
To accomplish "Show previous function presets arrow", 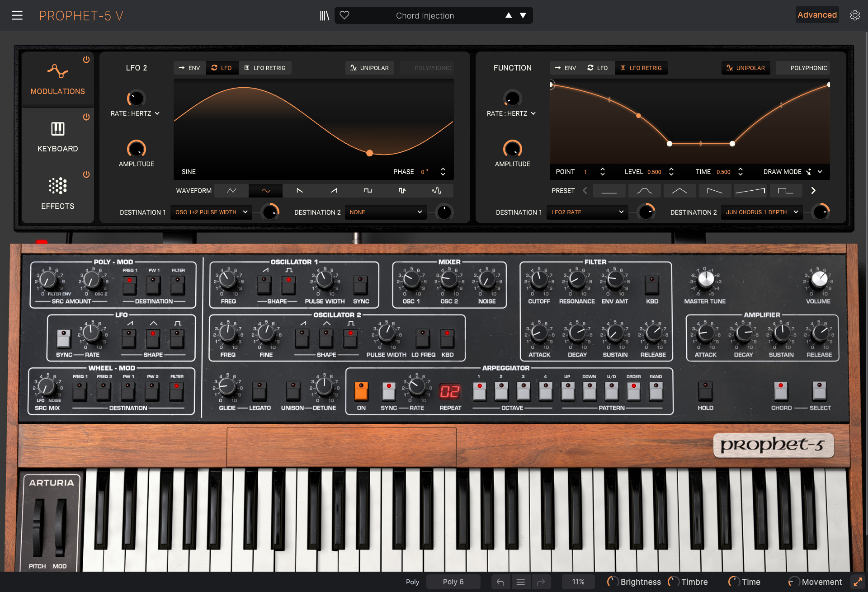I will pos(585,191).
